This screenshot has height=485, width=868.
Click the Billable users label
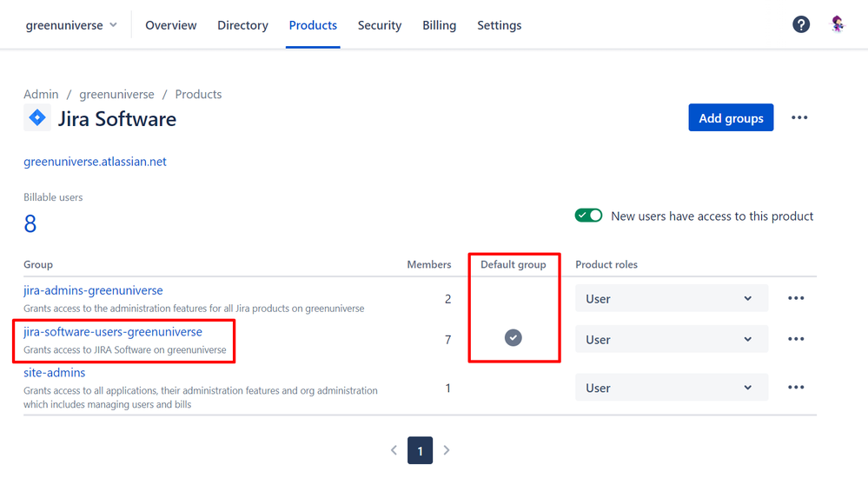coord(53,197)
